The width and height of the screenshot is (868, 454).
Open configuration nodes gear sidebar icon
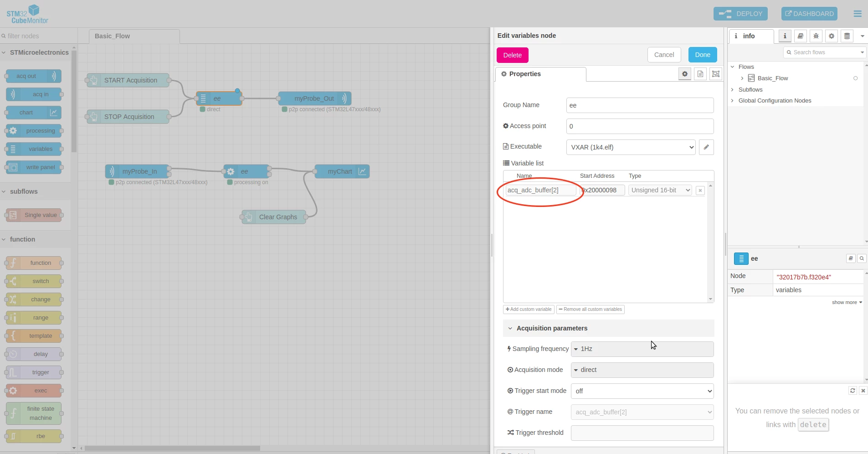[x=832, y=36]
